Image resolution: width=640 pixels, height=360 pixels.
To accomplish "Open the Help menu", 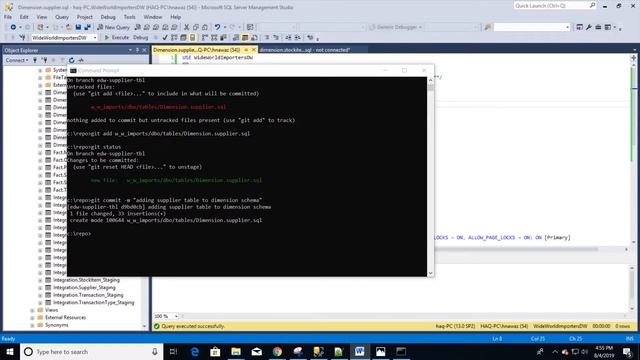I will point(176,17).
